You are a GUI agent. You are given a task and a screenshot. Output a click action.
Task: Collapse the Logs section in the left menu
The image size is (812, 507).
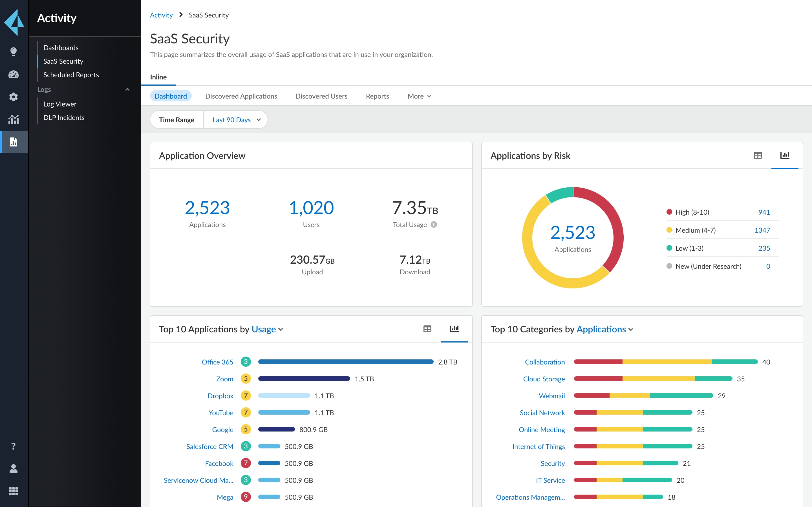tap(127, 89)
